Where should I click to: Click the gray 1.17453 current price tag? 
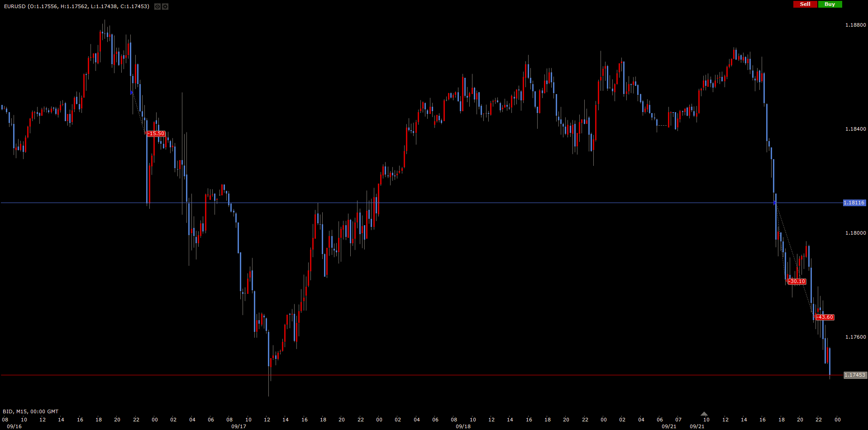tap(855, 375)
